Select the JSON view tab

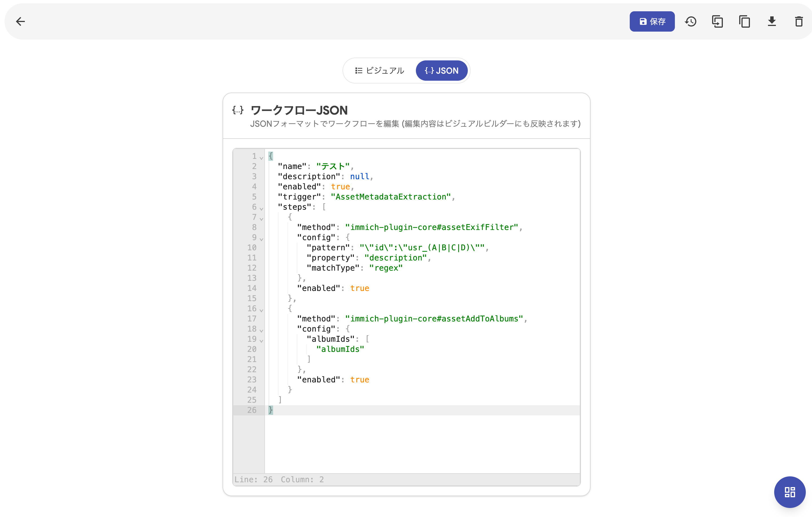(441, 71)
